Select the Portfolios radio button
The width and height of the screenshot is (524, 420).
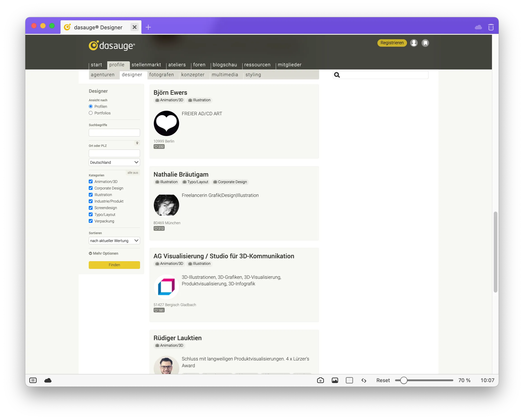pyautogui.click(x=91, y=113)
